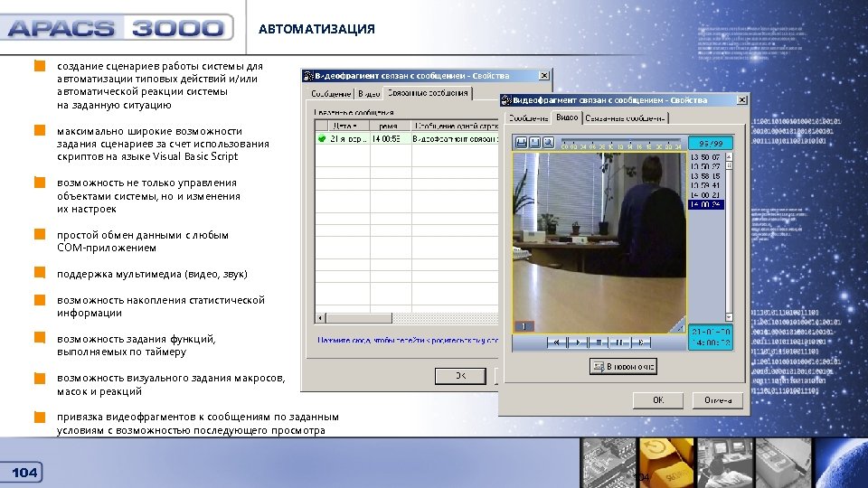Click the copy frame icon beside save icon
Viewport: 868px width, 488px height.
[x=534, y=143]
